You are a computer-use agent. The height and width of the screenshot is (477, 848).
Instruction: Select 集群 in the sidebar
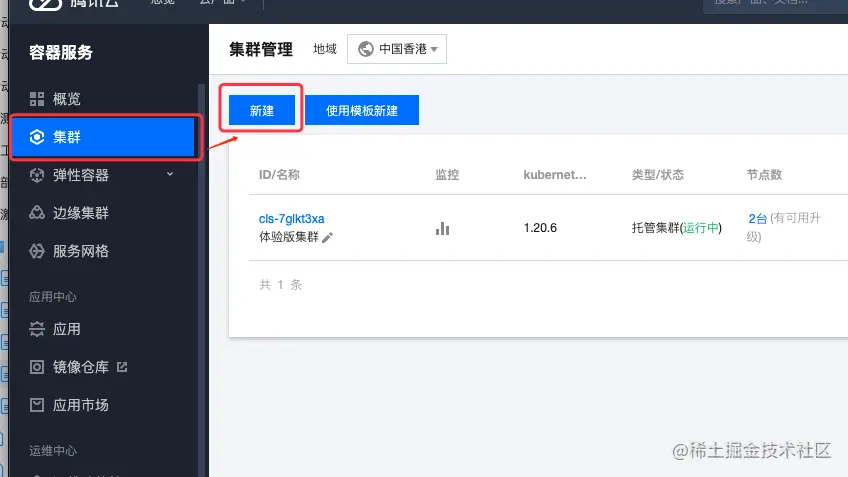coord(103,137)
